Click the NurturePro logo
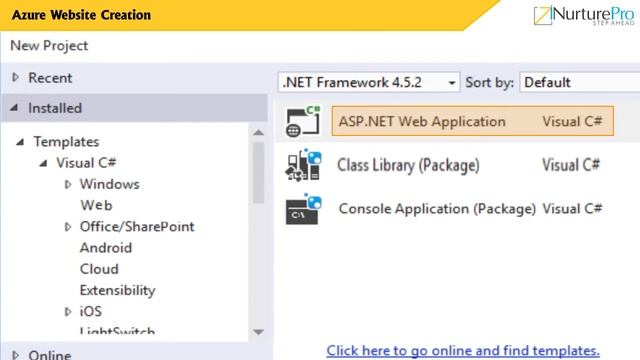640x360 pixels. tap(584, 16)
